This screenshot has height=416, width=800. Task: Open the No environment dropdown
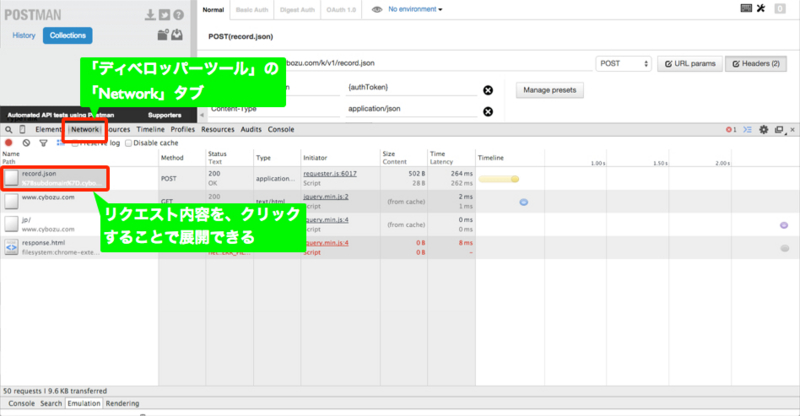tap(415, 9)
